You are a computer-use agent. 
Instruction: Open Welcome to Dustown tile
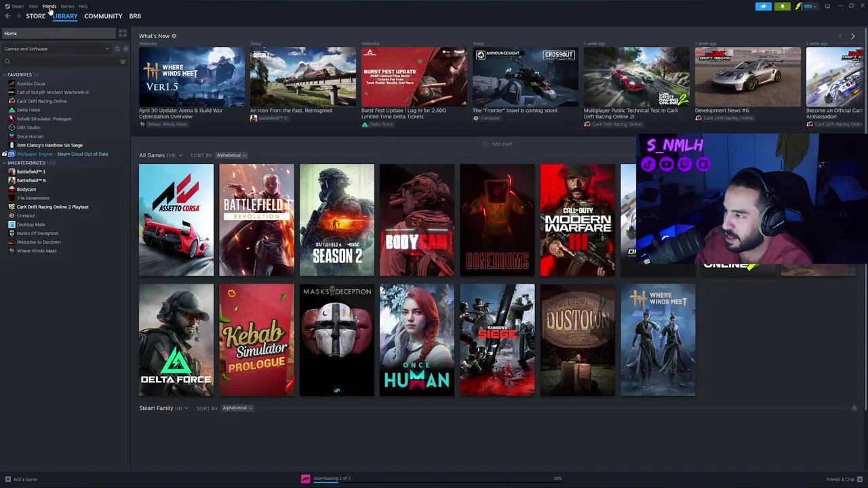pos(578,340)
